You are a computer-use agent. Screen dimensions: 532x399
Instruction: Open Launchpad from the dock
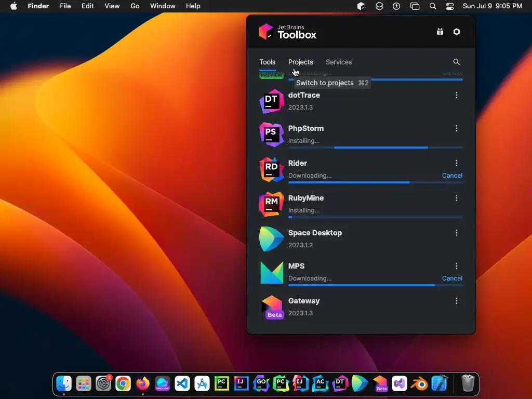point(84,384)
